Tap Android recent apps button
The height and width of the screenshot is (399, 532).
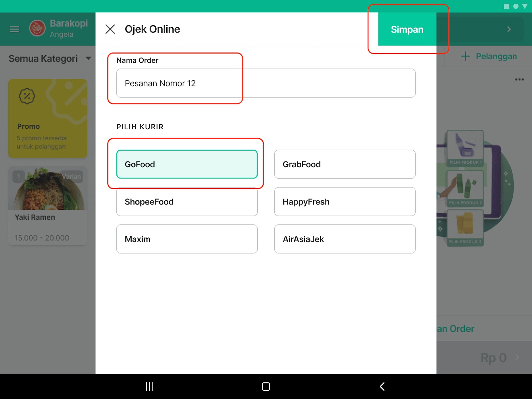[x=150, y=386]
